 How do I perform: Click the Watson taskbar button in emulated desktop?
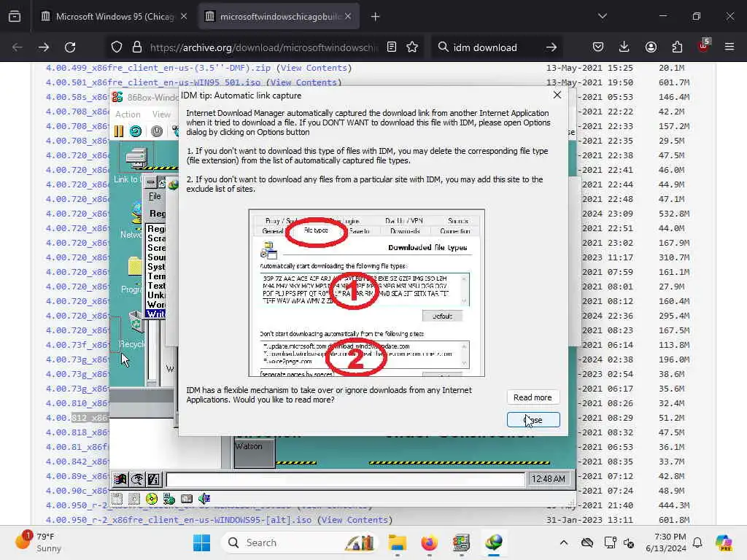pos(255,454)
